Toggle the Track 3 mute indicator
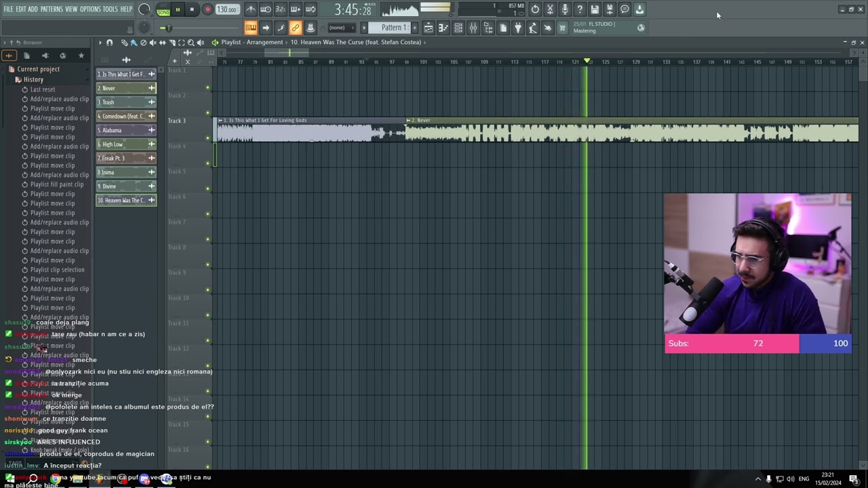 208,138
